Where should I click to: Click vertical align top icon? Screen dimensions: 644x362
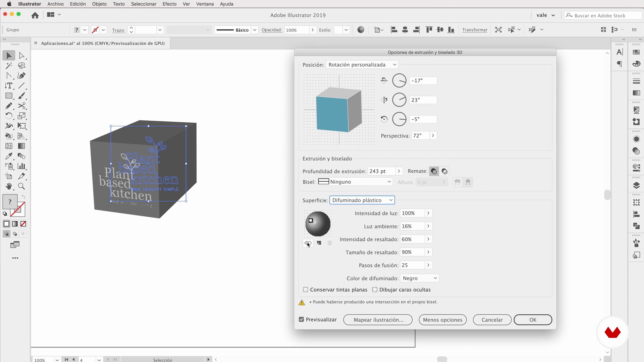429,30
